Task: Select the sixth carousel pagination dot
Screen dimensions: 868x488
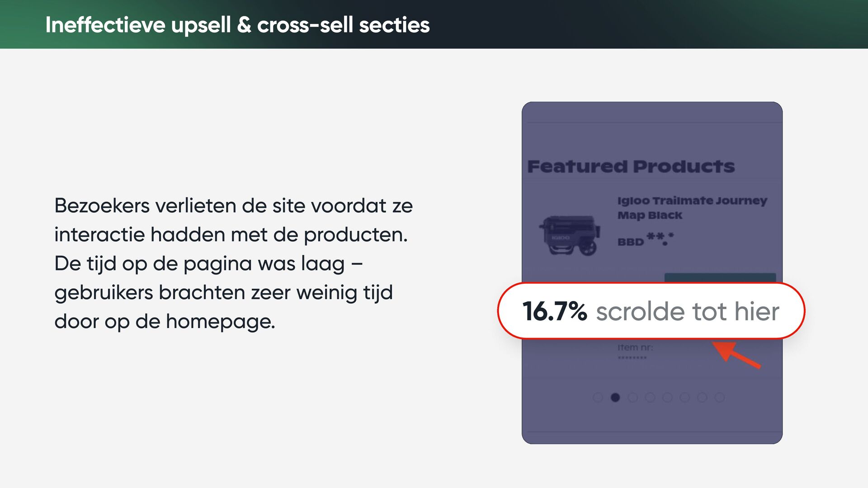Action: pyautogui.click(x=685, y=398)
